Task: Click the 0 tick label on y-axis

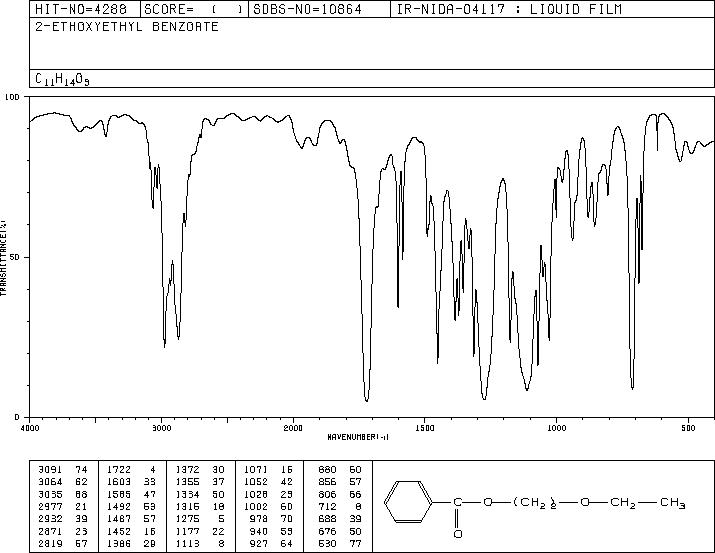Action: point(17,417)
